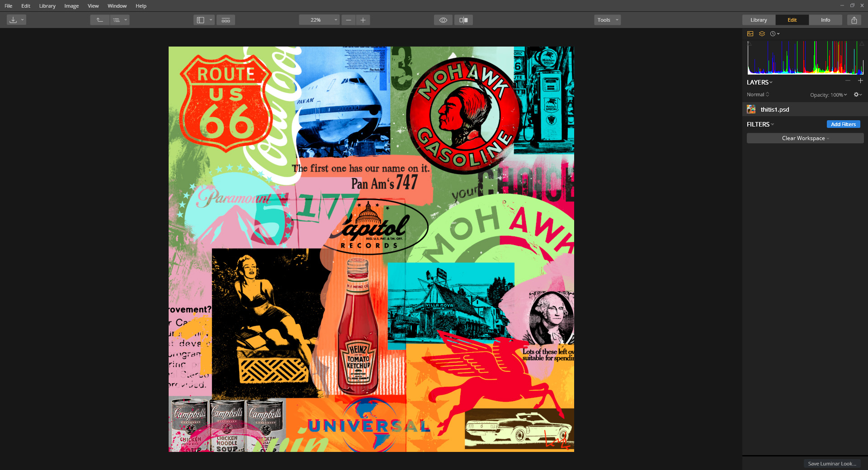
Task: Open the Opacity 100% slider dropdown
Action: [x=828, y=95]
